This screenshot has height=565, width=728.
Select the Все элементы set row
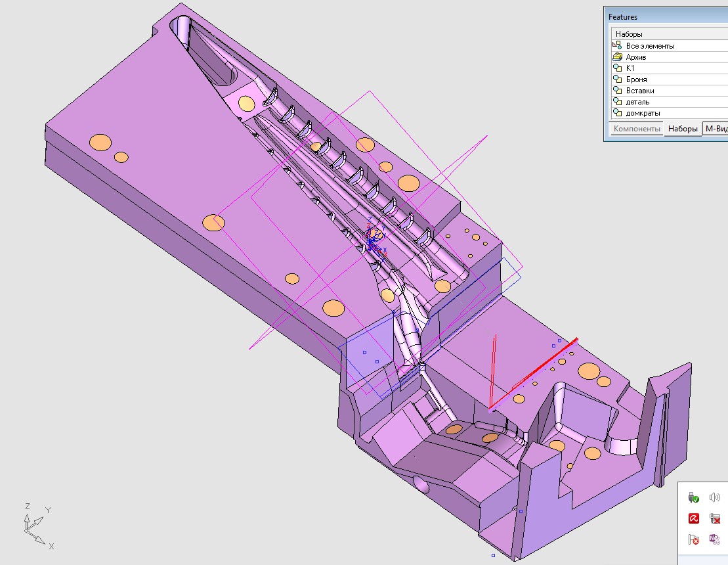[x=670, y=45]
